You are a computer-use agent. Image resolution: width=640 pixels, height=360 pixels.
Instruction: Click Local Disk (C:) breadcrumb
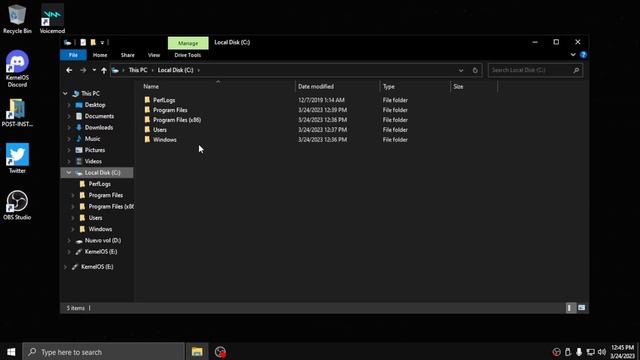tap(176, 70)
